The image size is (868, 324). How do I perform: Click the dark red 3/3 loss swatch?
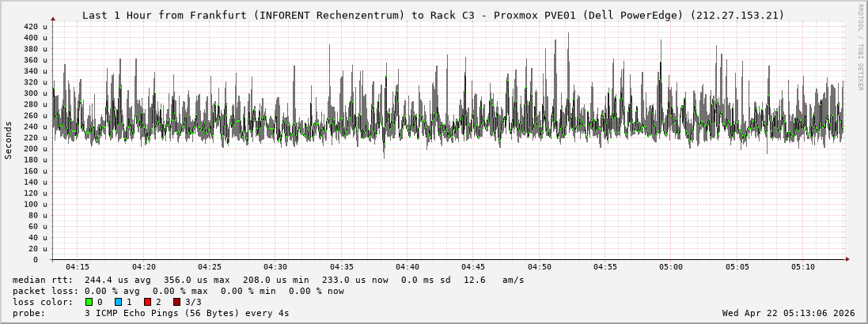point(176,302)
